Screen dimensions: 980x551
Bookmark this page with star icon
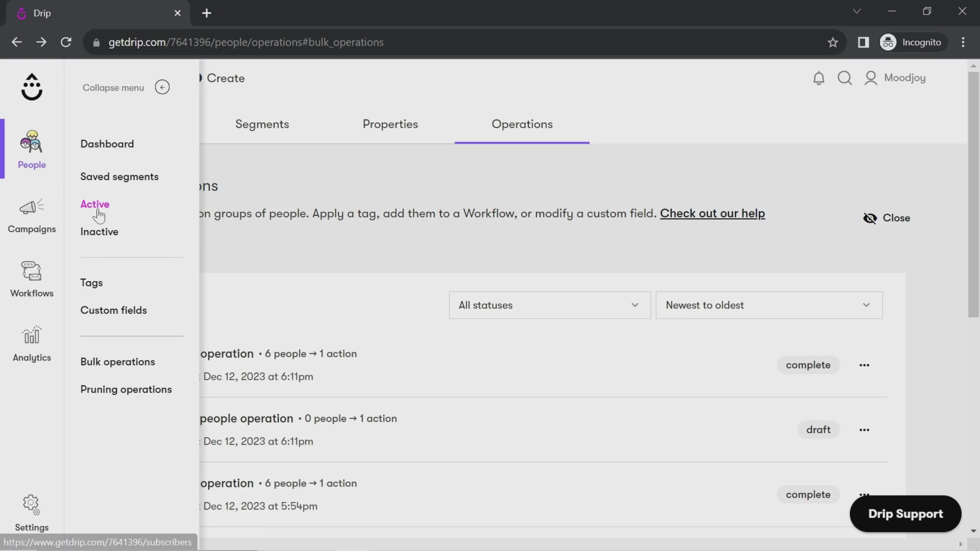point(832,42)
